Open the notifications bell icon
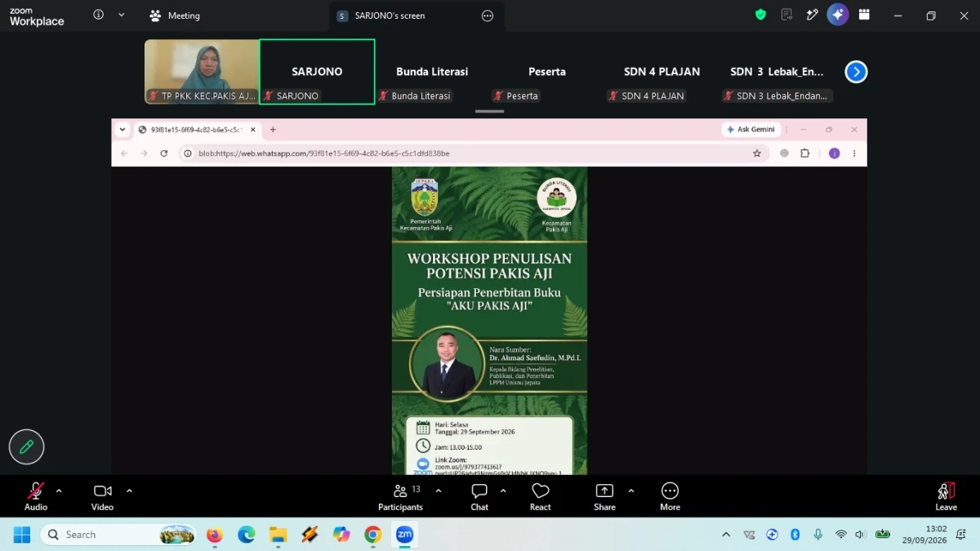 tap(961, 535)
